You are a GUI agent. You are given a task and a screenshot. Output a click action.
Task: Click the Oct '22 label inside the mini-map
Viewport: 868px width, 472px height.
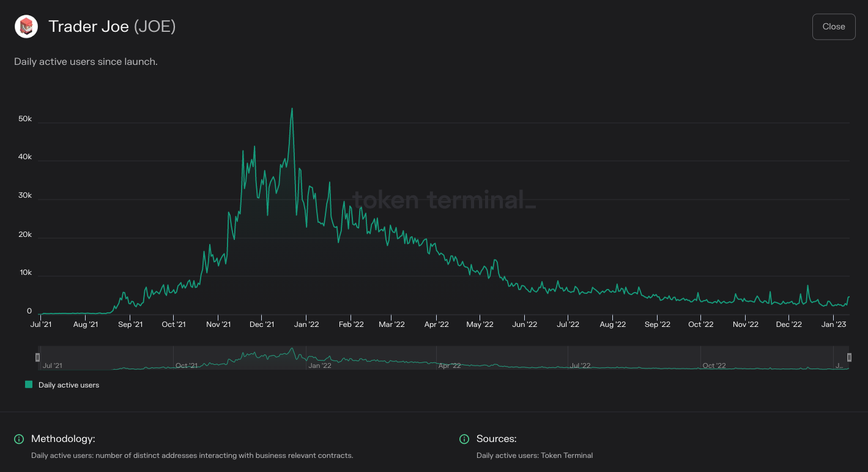pyautogui.click(x=714, y=365)
